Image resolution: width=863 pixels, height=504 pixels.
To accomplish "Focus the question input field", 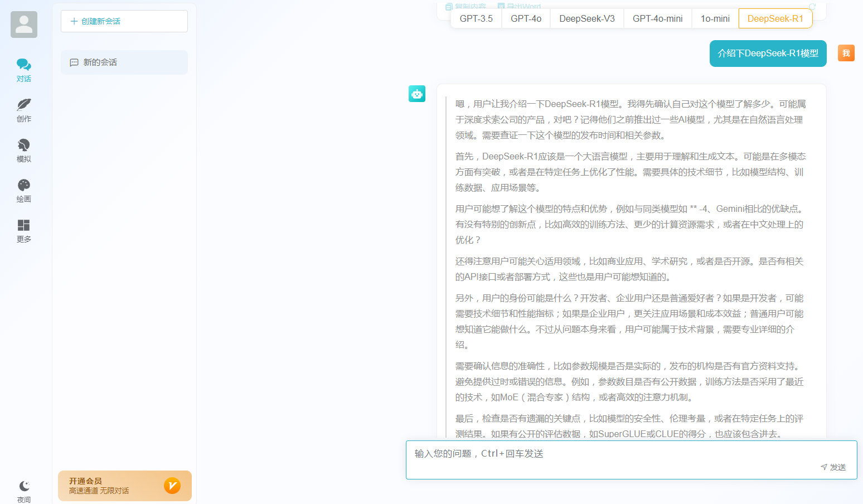I will tap(631, 460).
